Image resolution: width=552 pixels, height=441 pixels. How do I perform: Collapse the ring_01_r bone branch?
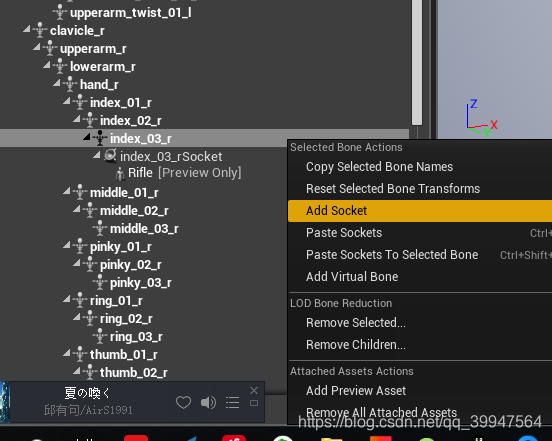(67, 299)
